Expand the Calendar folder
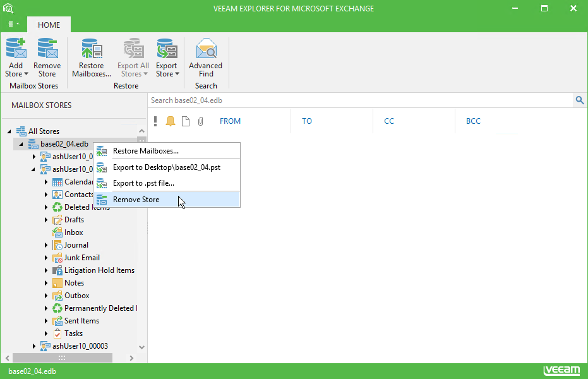This screenshot has width=588, height=379. click(x=45, y=182)
